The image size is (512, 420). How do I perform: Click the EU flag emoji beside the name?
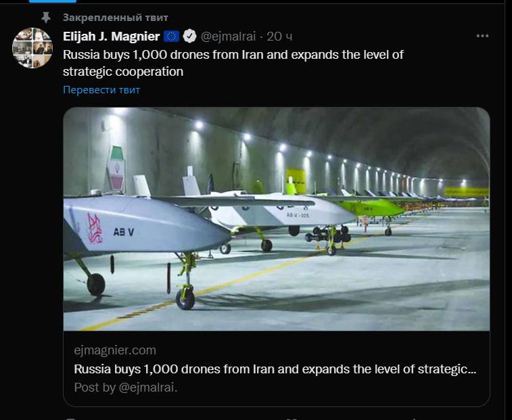172,36
